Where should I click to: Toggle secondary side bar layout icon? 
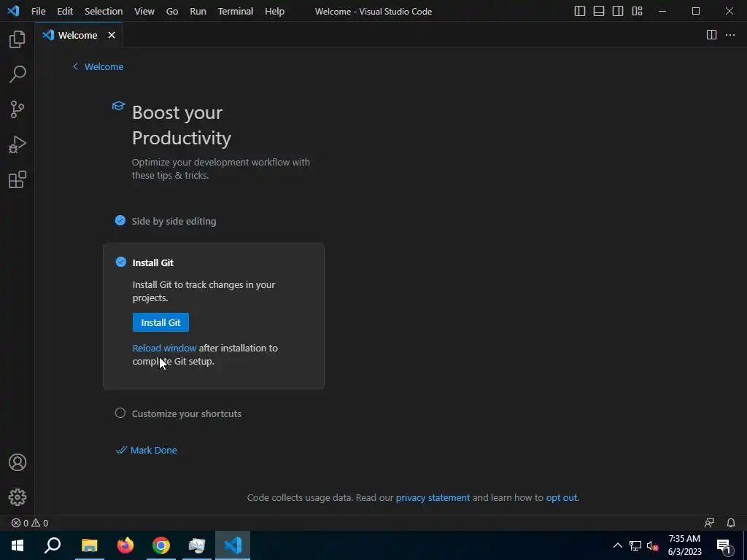click(x=618, y=11)
